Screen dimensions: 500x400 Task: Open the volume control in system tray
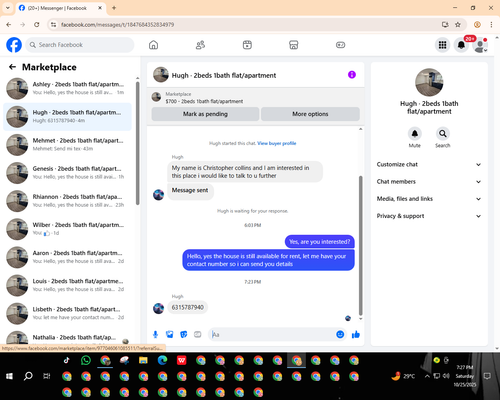pyautogui.click(x=446, y=376)
